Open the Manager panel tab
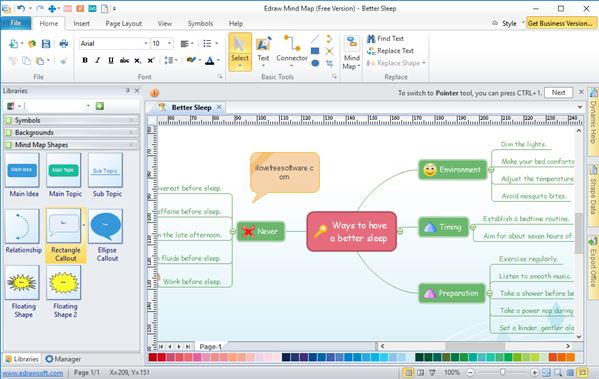This screenshot has width=599, height=379. (x=63, y=359)
